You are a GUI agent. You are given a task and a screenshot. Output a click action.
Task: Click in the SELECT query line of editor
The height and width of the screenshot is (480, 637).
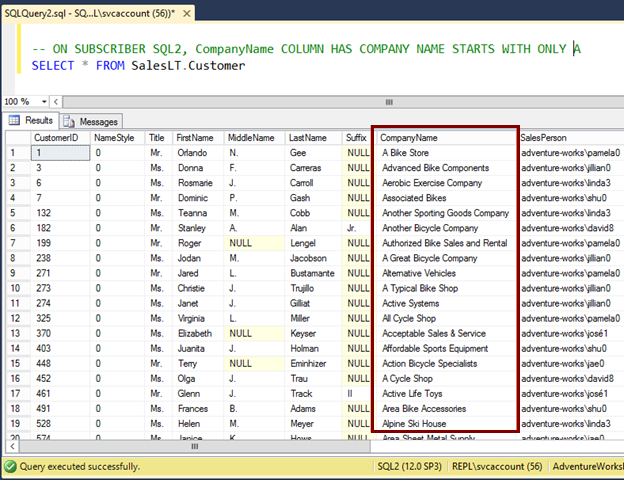[x=138, y=65]
